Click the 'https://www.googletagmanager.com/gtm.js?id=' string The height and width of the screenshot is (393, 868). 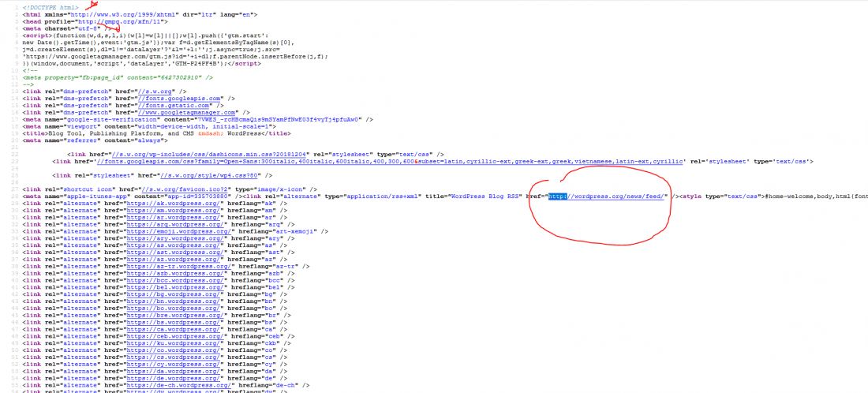(x=104, y=56)
